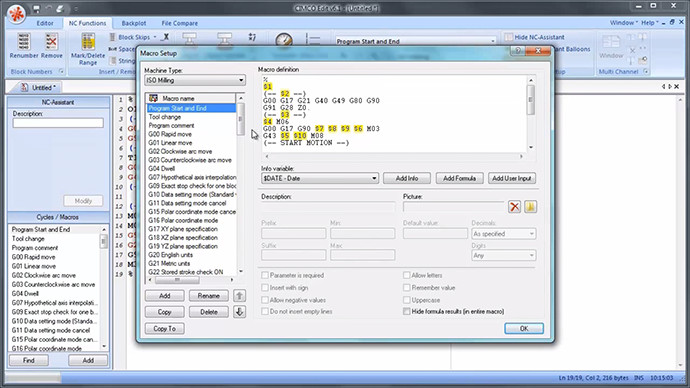Click the macro list horizontal scrollbar thumb
This screenshot has width=690, height=388.
[x=177, y=280]
